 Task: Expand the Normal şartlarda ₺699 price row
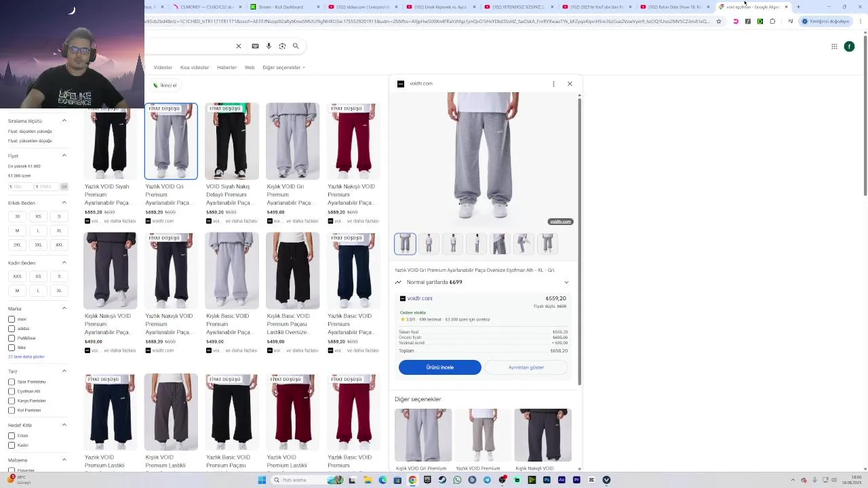coord(482,282)
